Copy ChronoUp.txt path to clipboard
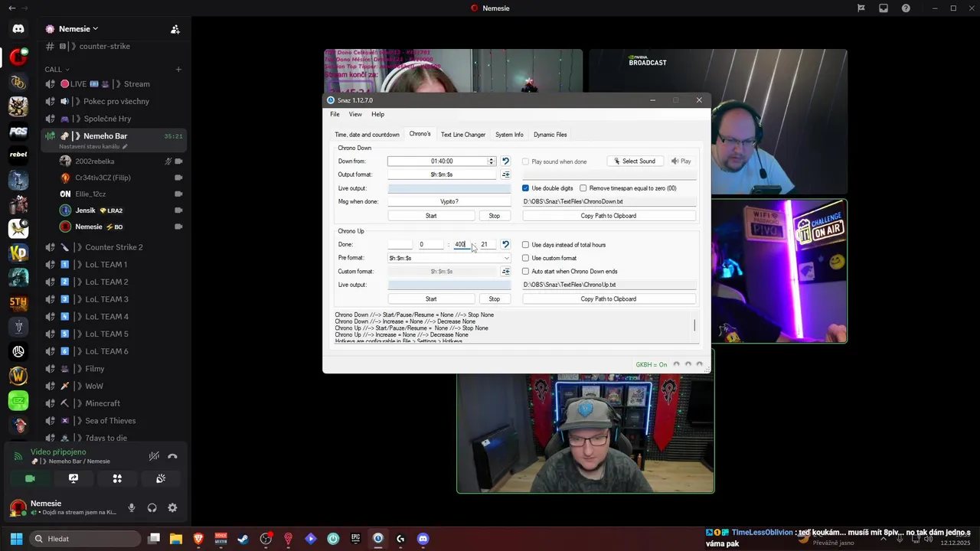Viewport: 980px width, 551px height. click(609, 299)
